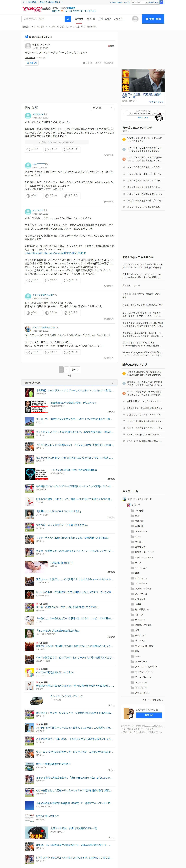Image resolution: width=186 pixels, height=868 pixels.
Task: Click 相談してみる counseling banner link
Action: 143,118
